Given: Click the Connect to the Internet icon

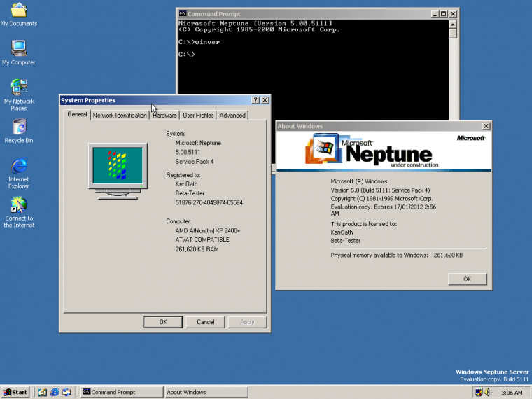Looking at the screenshot, I should click(x=19, y=204).
